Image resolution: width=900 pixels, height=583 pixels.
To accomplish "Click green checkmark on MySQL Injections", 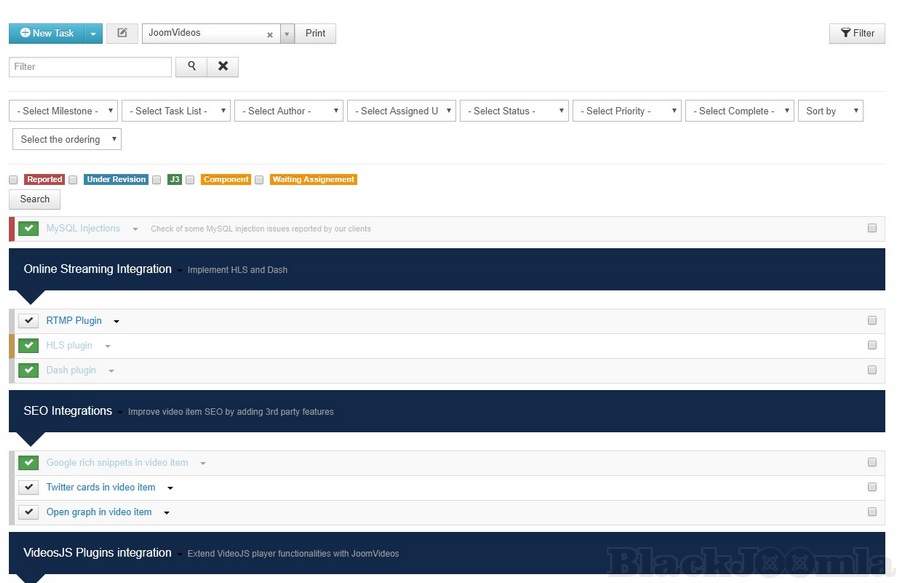I will click(x=28, y=229).
